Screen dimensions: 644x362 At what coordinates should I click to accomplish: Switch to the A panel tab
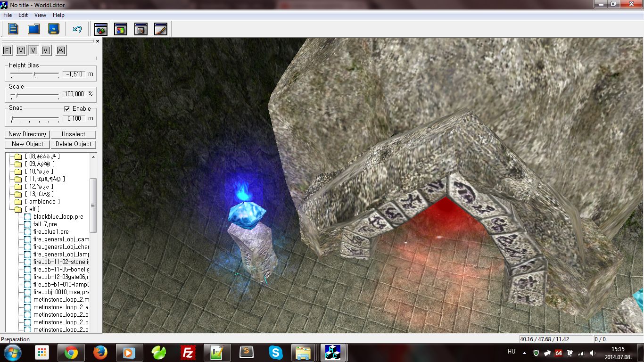click(61, 50)
